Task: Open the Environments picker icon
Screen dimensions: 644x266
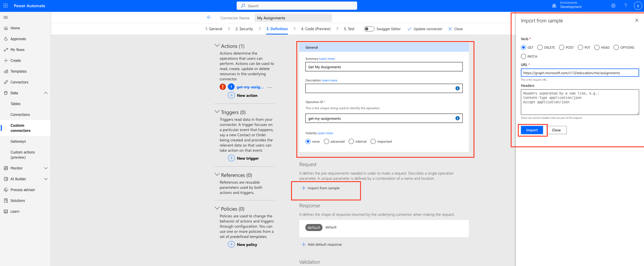Action: (x=554, y=6)
